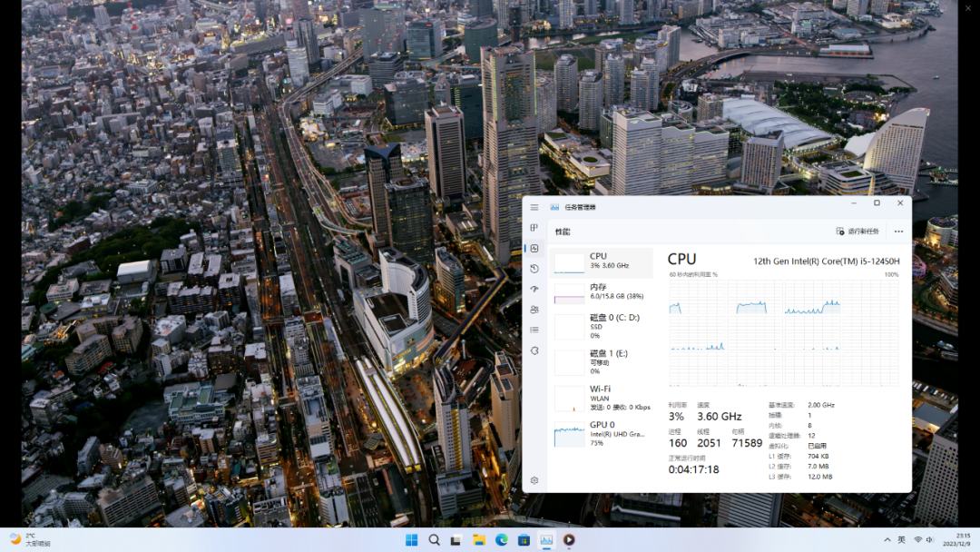
Task: Open the weather widget on the taskbar
Action: tap(30, 539)
